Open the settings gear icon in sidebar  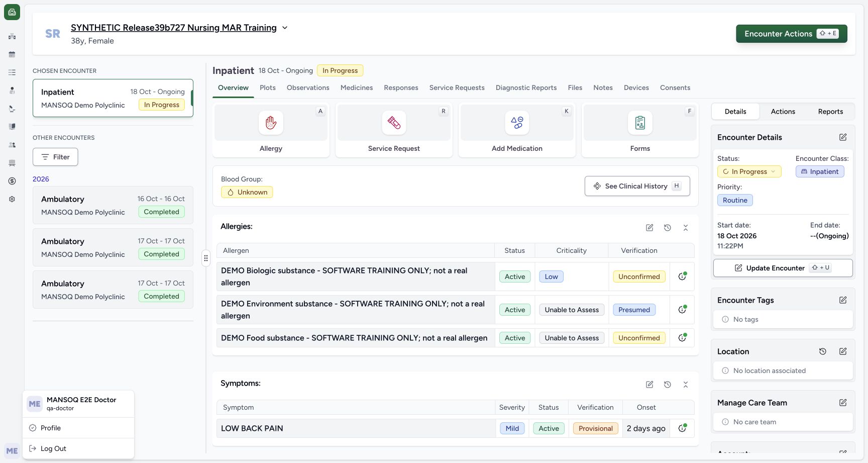[x=12, y=199]
